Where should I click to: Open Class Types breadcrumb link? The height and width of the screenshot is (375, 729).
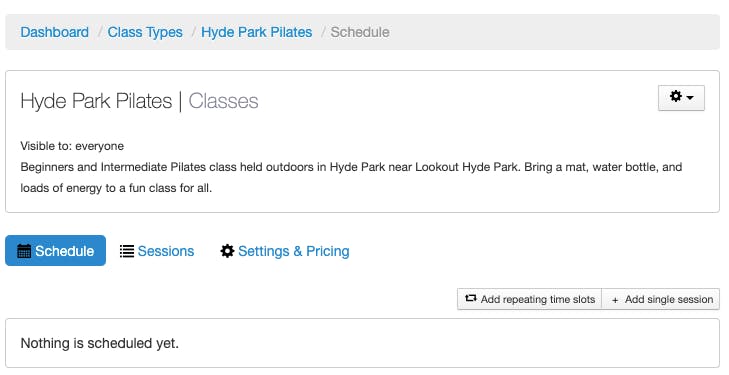tap(145, 32)
